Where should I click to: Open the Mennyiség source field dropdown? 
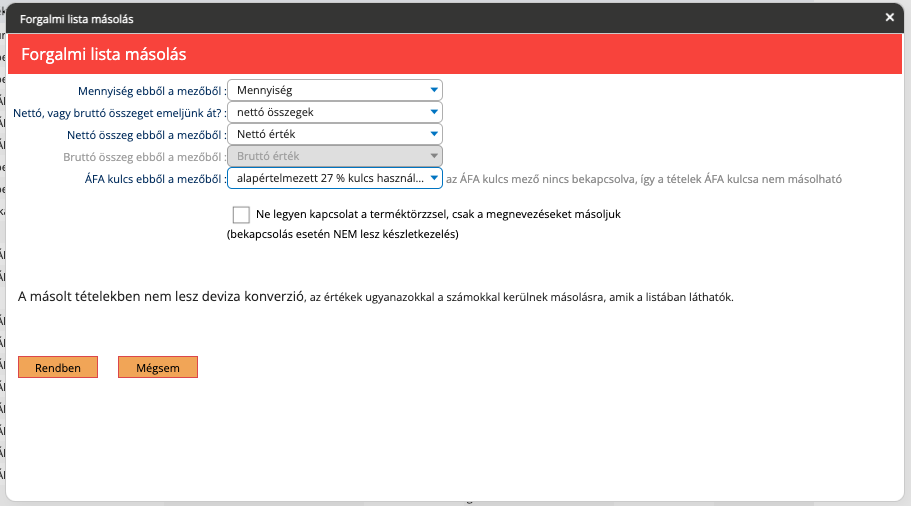(x=335, y=90)
